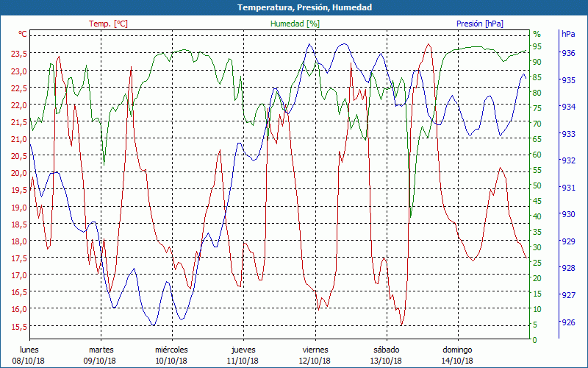Image resolution: width=588 pixels, height=368 pixels.
Task: Click the 40 humidity axis value
Action: pyautogui.click(x=537, y=216)
